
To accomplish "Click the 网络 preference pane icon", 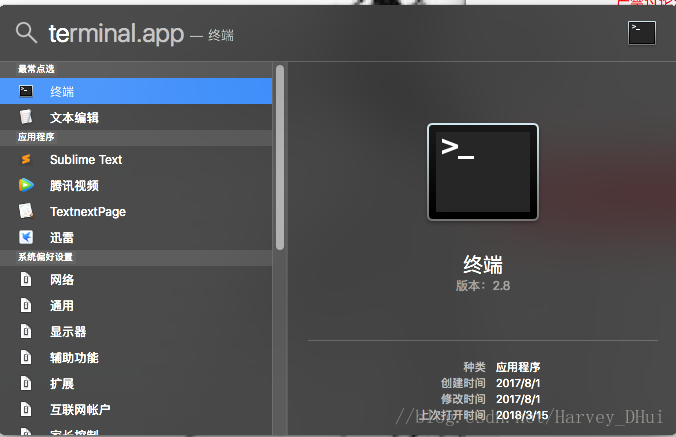I will (x=26, y=279).
